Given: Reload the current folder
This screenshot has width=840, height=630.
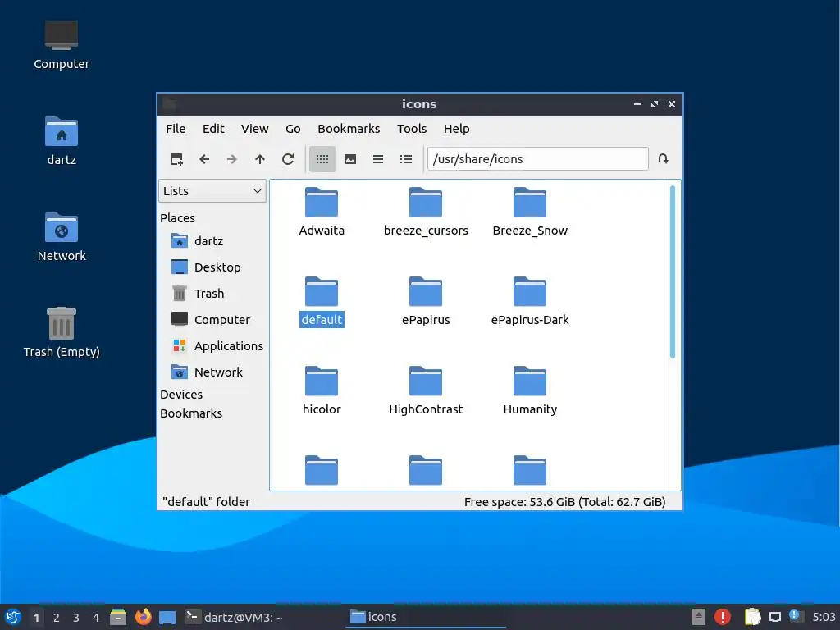Looking at the screenshot, I should tap(288, 159).
